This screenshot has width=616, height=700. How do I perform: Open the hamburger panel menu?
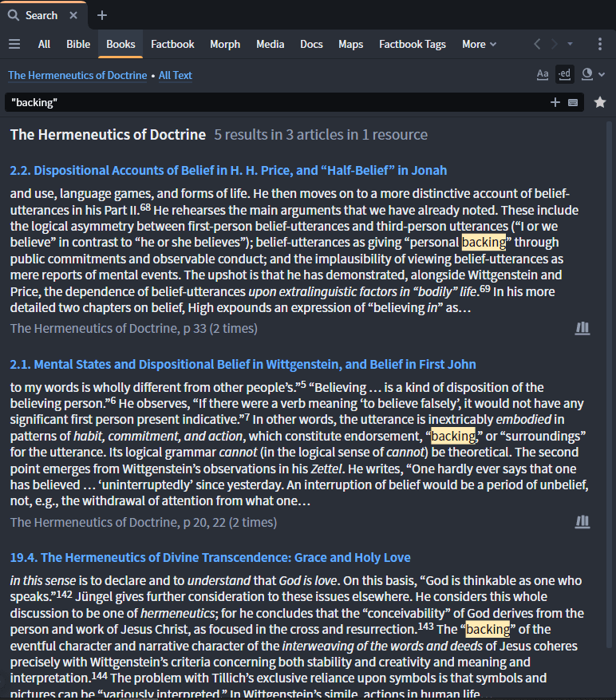point(14,44)
